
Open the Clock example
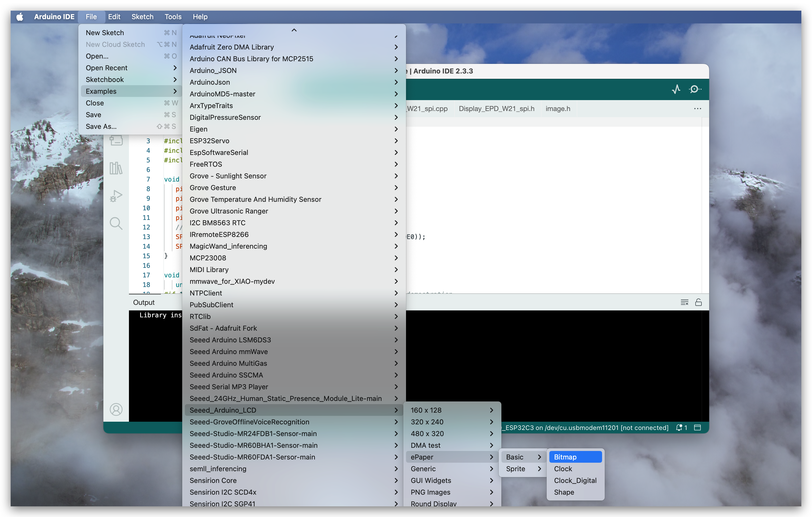(x=575, y=469)
